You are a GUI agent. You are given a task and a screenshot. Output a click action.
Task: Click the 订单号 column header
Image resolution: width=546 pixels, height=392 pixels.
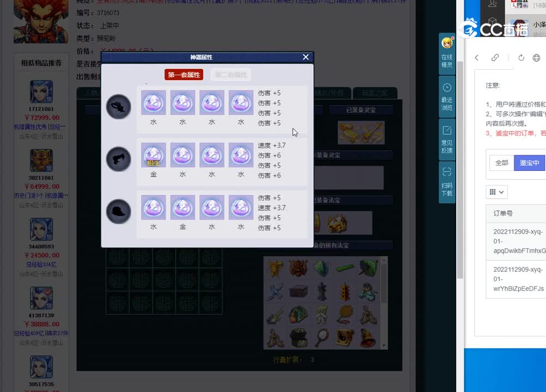point(503,213)
